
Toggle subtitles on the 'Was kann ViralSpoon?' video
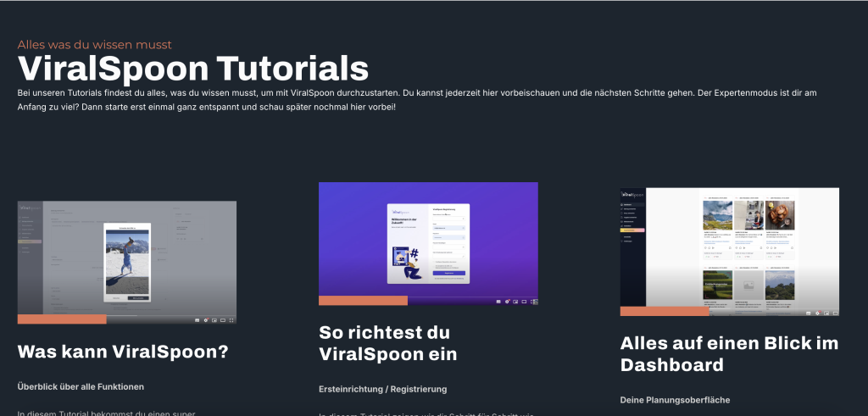point(197,320)
